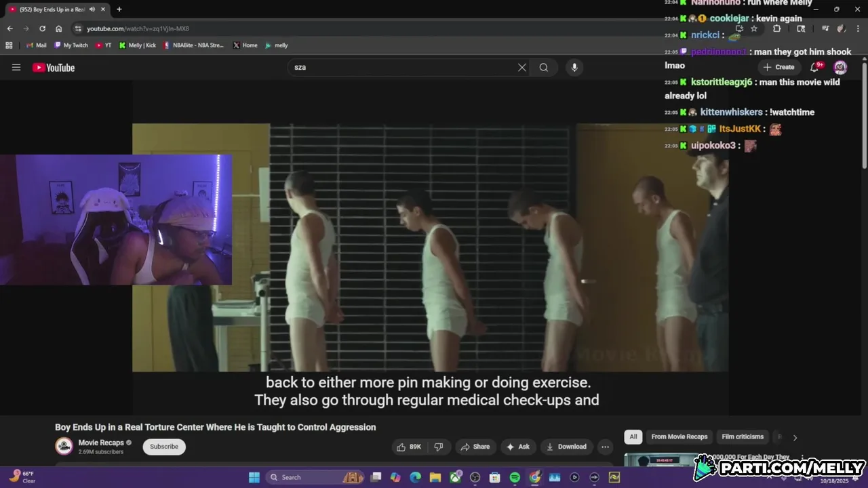Screen dimensions: 868x488
Task: Open Microsoft Store from the taskbar
Action: click(495, 477)
